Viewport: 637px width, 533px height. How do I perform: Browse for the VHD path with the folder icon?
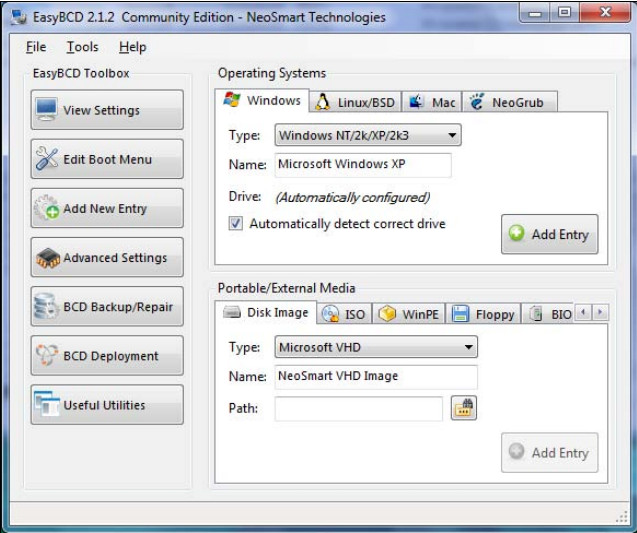tap(464, 408)
